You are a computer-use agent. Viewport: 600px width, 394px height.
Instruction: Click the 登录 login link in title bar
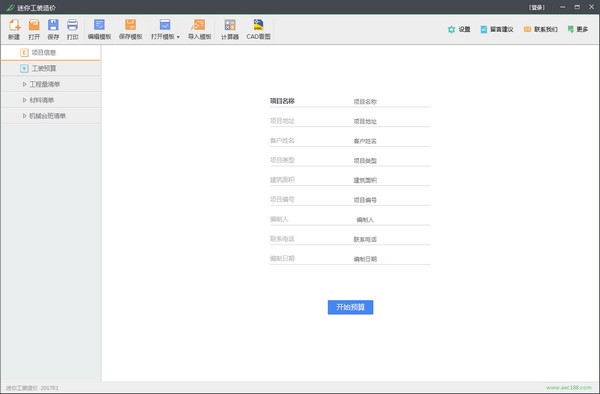pos(537,7)
